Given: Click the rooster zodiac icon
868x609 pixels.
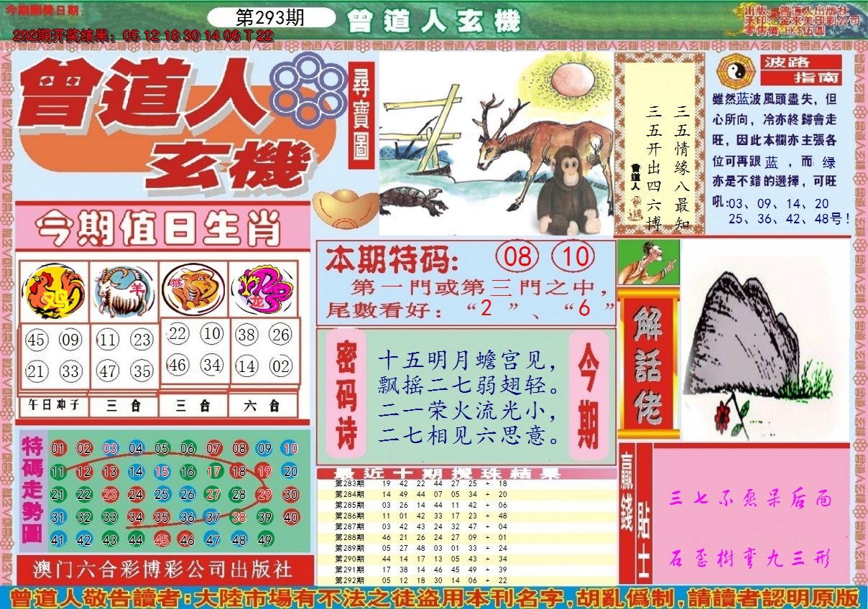Looking at the screenshot, I should pos(54,292).
